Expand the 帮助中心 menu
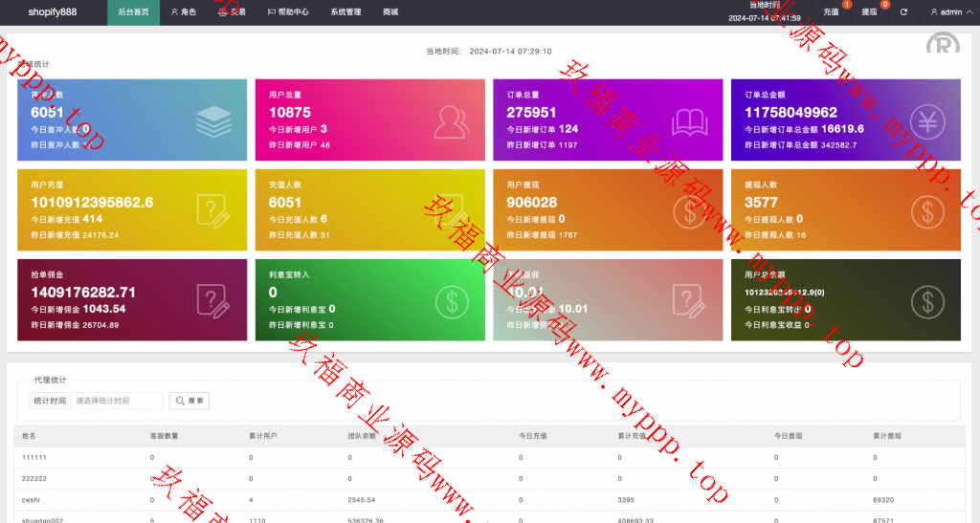Screen dimensions: 980x523 (x=288, y=12)
